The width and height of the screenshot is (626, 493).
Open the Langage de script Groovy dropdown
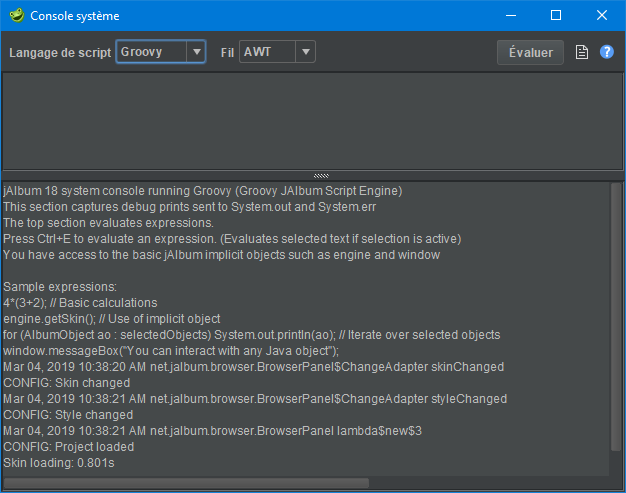point(160,51)
